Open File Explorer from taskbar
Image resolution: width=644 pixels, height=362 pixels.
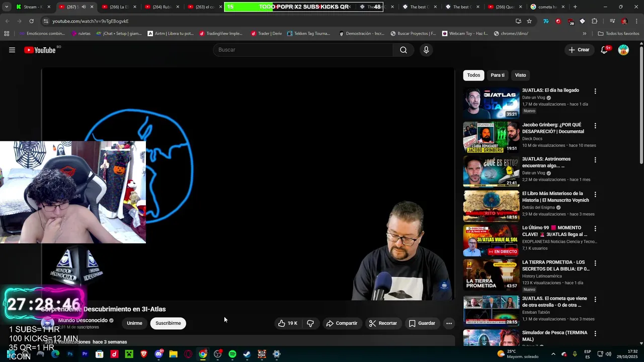click(x=173, y=354)
